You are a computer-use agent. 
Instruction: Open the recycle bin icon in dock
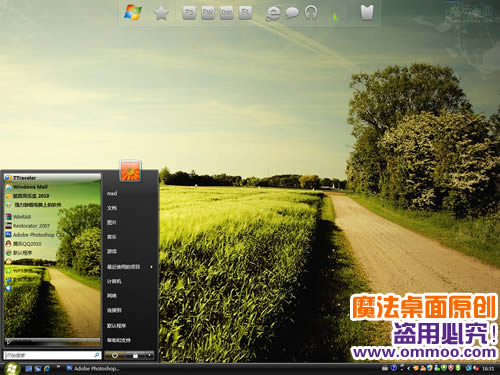367,13
